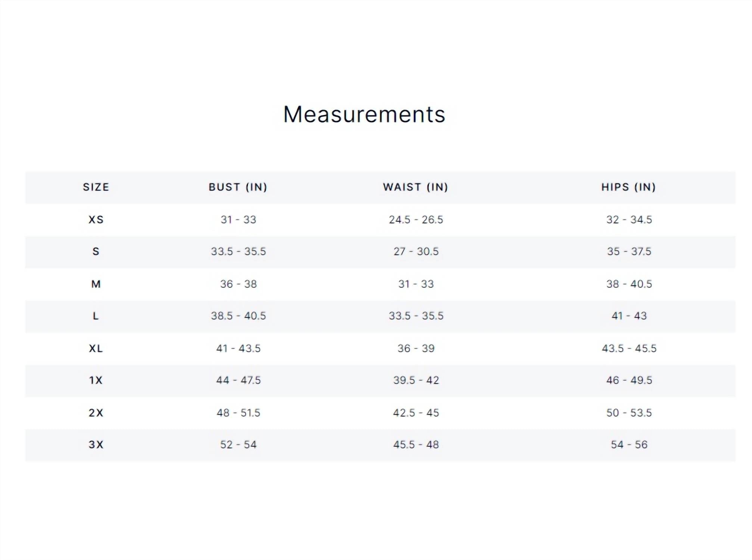Click the 3X hips value 54 - 56

point(629,445)
